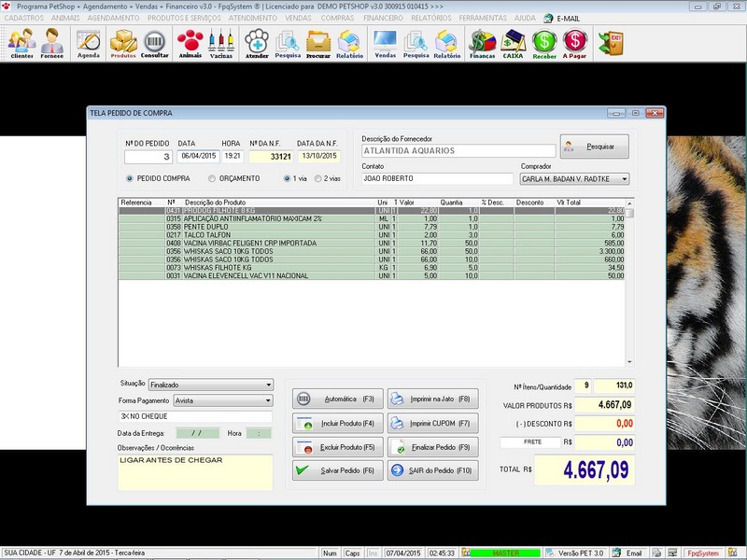
Task: Select the PEDIDO COMPRA radio button
Action: tap(130, 178)
